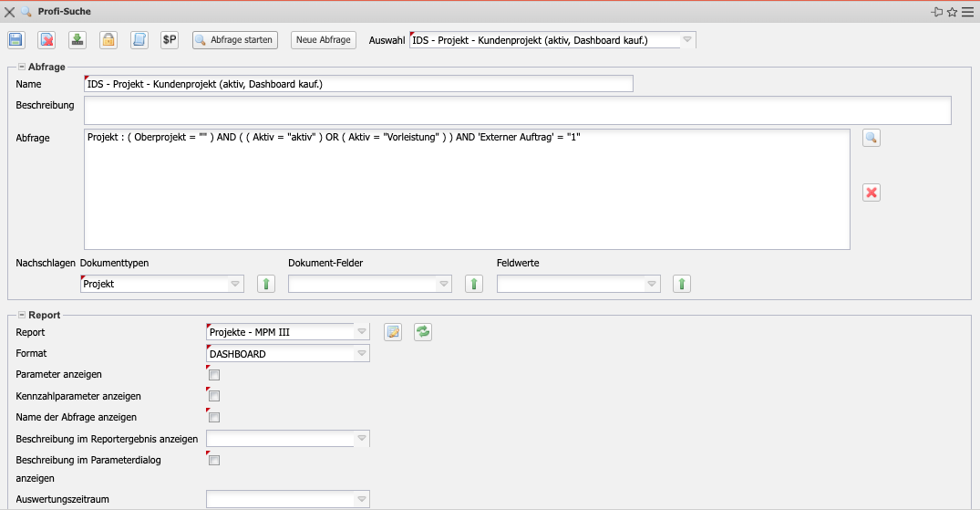Viewport: 980px width, 510px height.
Task: Collapse the Abfrage section
Action: 22,68
